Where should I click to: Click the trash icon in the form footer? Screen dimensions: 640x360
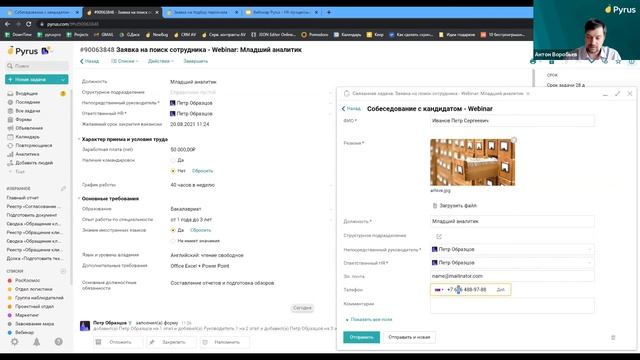tap(613, 338)
